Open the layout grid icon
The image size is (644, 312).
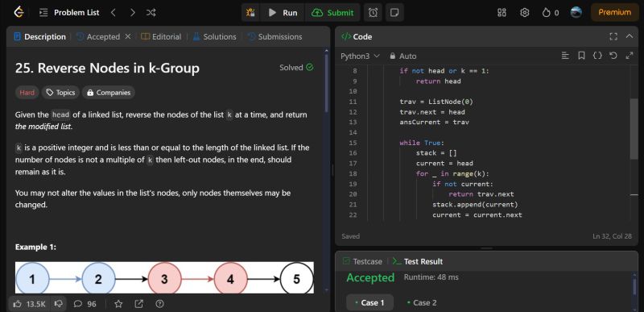coord(502,13)
